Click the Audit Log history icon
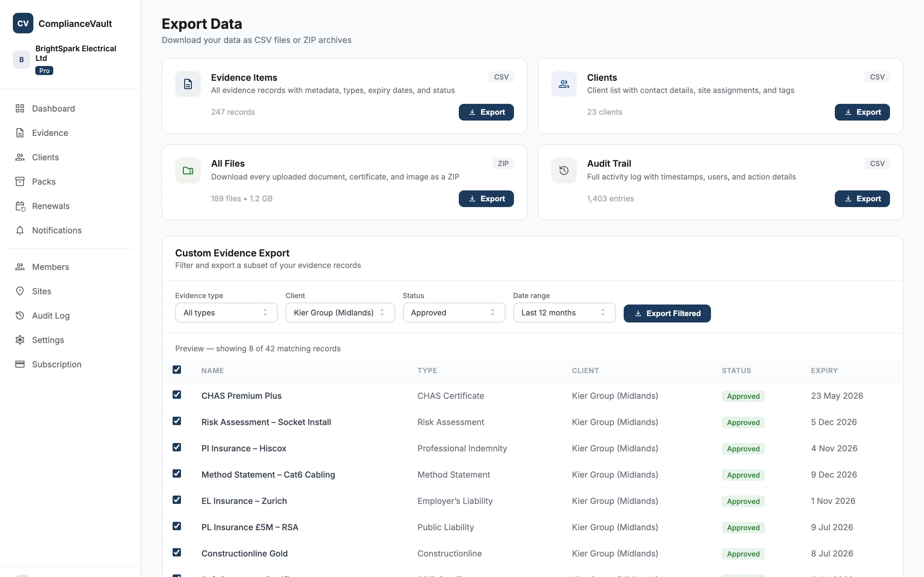Image resolution: width=924 pixels, height=577 pixels. 20,316
